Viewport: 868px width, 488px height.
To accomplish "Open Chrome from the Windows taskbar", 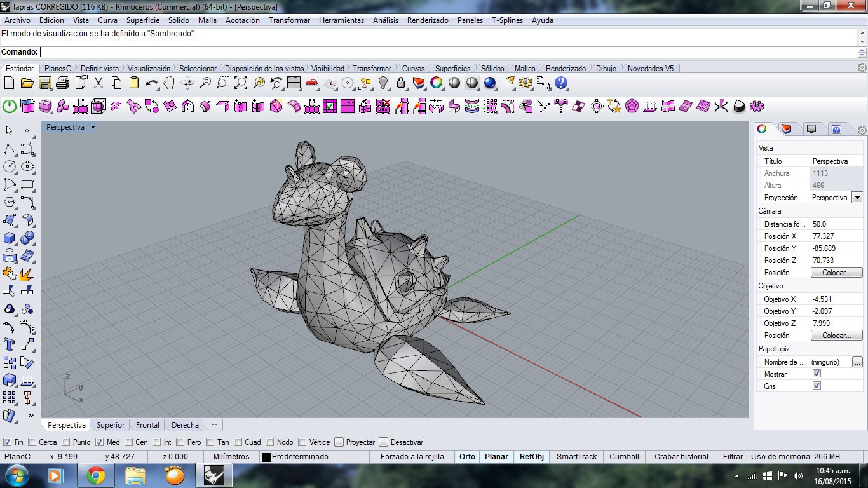I will [96, 475].
